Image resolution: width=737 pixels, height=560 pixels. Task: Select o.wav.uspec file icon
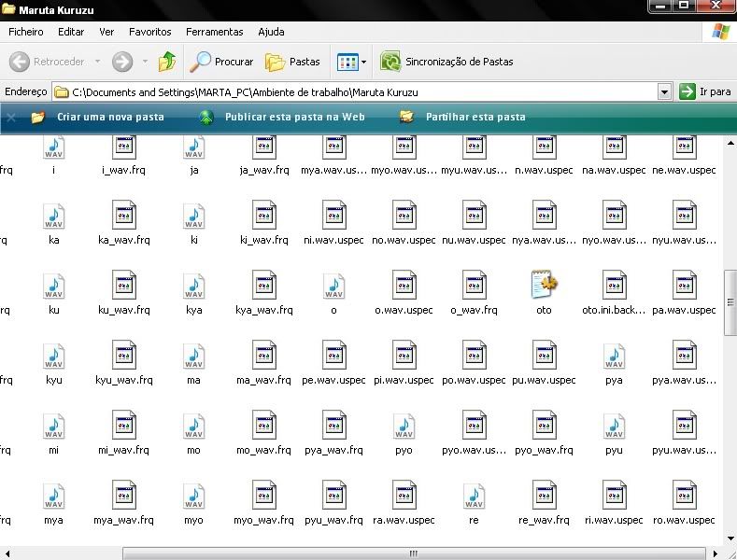click(404, 285)
